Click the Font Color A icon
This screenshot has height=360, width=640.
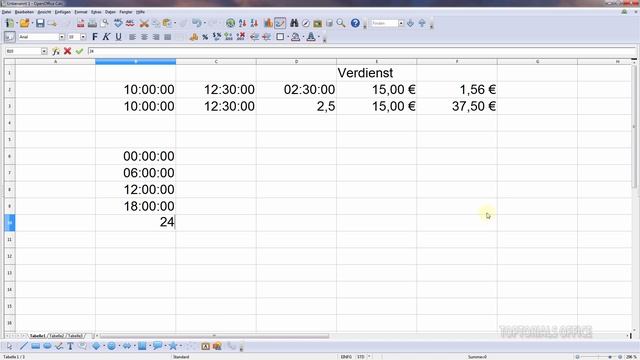[x=311, y=37]
